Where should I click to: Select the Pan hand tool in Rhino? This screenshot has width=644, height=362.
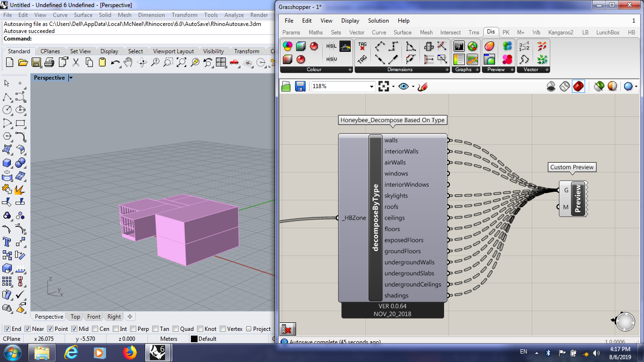pyautogui.click(x=128, y=62)
